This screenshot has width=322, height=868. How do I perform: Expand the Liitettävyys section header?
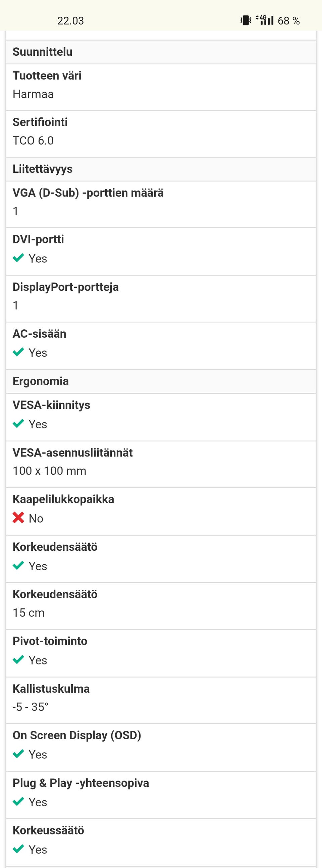[43, 169]
